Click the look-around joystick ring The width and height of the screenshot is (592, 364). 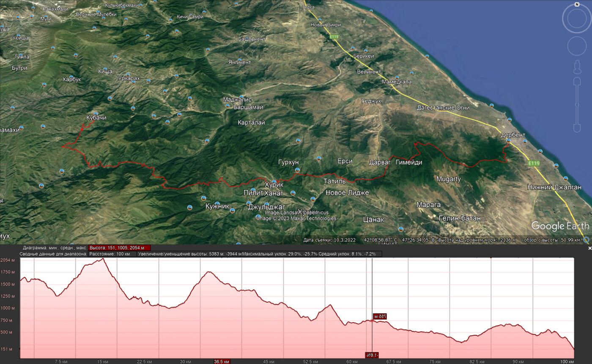577,19
